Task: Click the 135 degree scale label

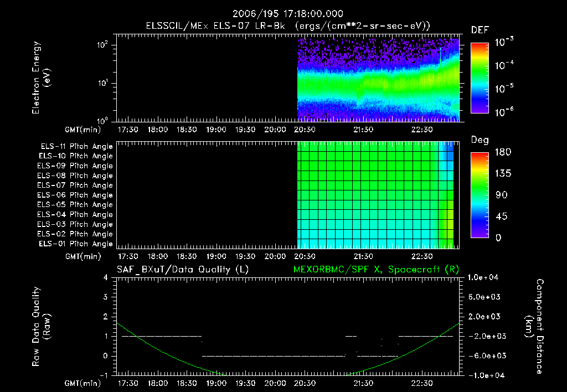Action: [x=503, y=173]
